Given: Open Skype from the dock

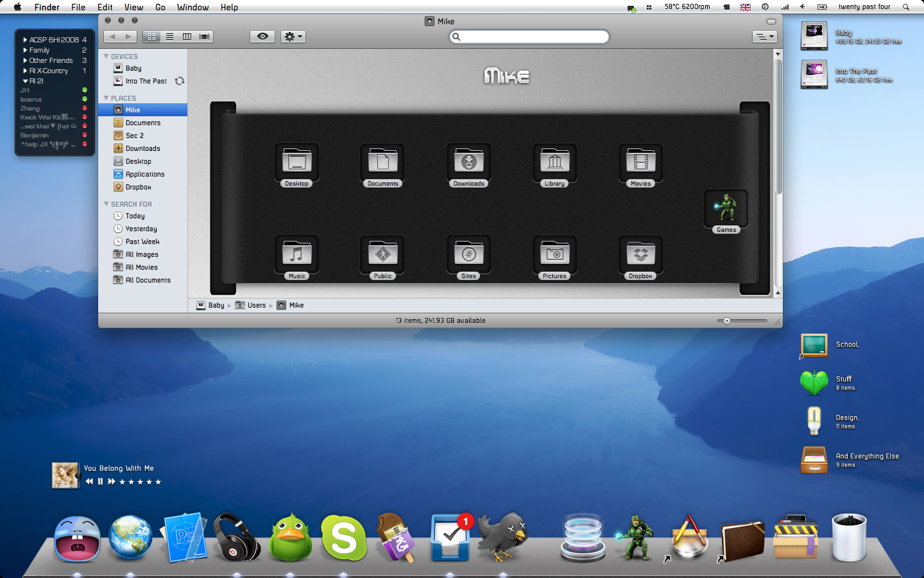Looking at the screenshot, I should pyautogui.click(x=343, y=538).
